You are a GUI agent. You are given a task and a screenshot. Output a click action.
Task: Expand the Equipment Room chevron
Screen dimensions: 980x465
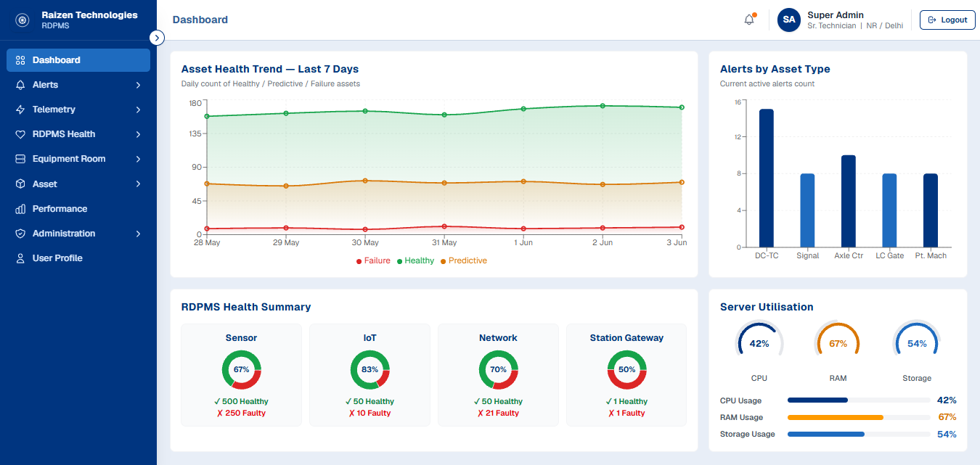click(138, 159)
